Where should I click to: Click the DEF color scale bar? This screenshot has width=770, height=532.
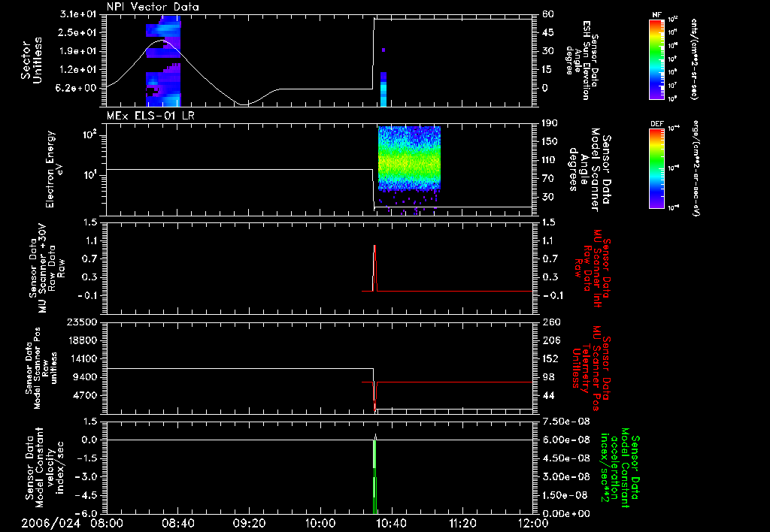(x=657, y=168)
